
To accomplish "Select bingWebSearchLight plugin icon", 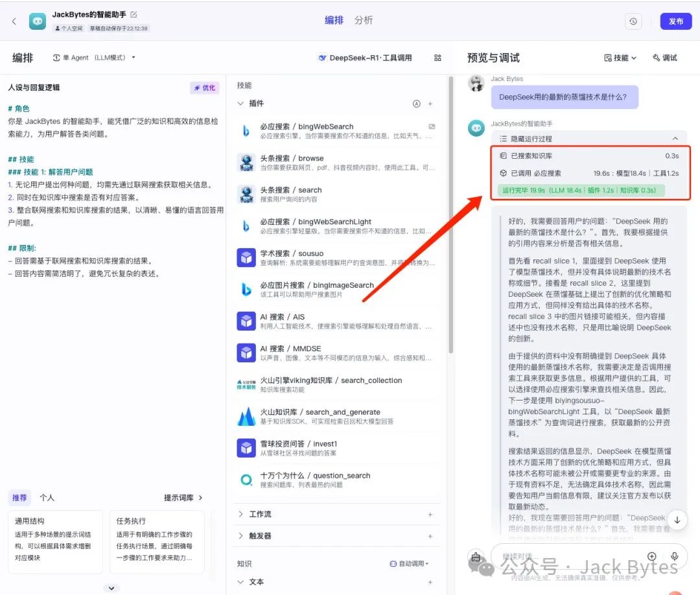I will click(x=246, y=226).
